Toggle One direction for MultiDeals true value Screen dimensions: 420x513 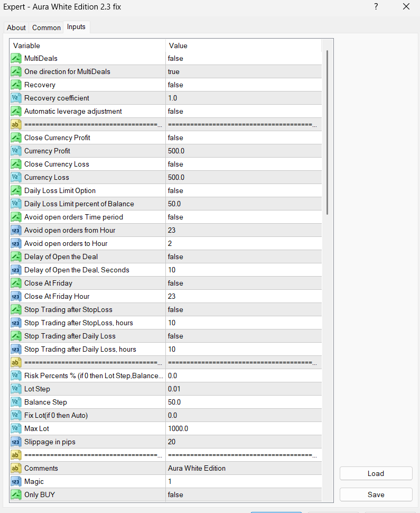tap(243, 71)
